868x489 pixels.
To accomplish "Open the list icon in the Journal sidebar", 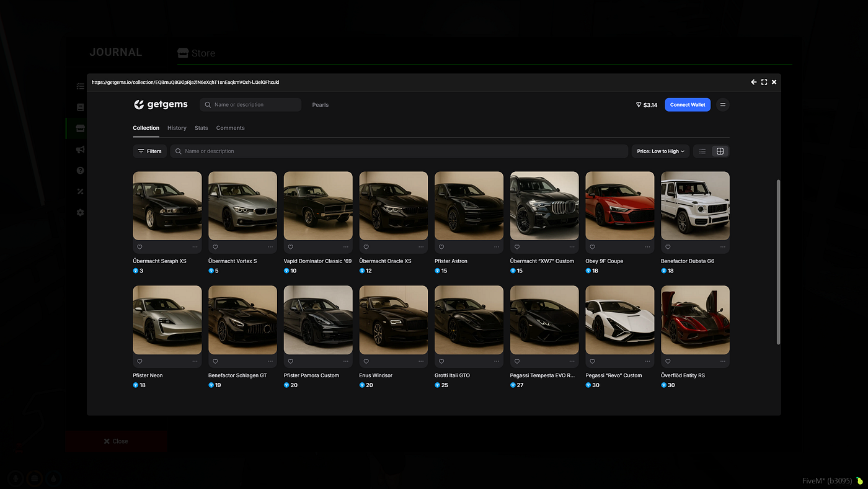I will pyautogui.click(x=80, y=86).
